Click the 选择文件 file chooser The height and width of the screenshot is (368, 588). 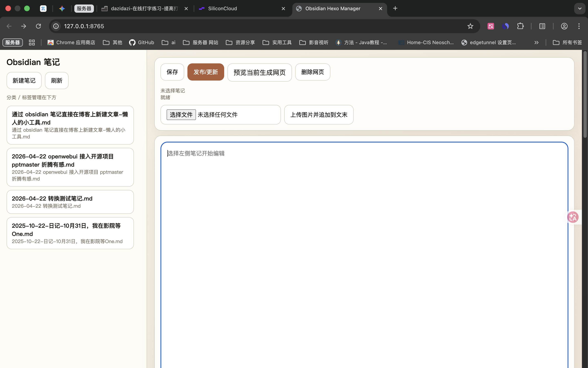[181, 115]
